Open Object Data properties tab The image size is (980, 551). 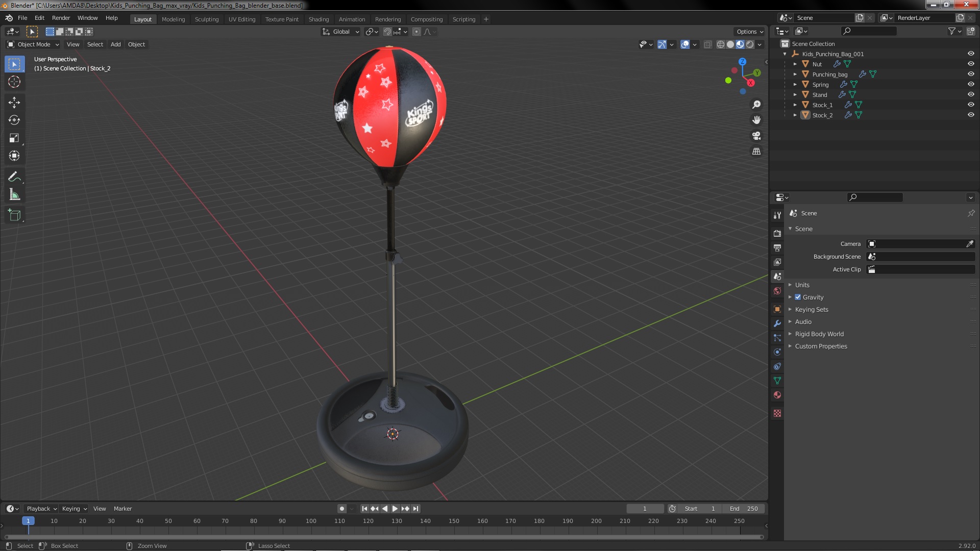click(x=777, y=381)
